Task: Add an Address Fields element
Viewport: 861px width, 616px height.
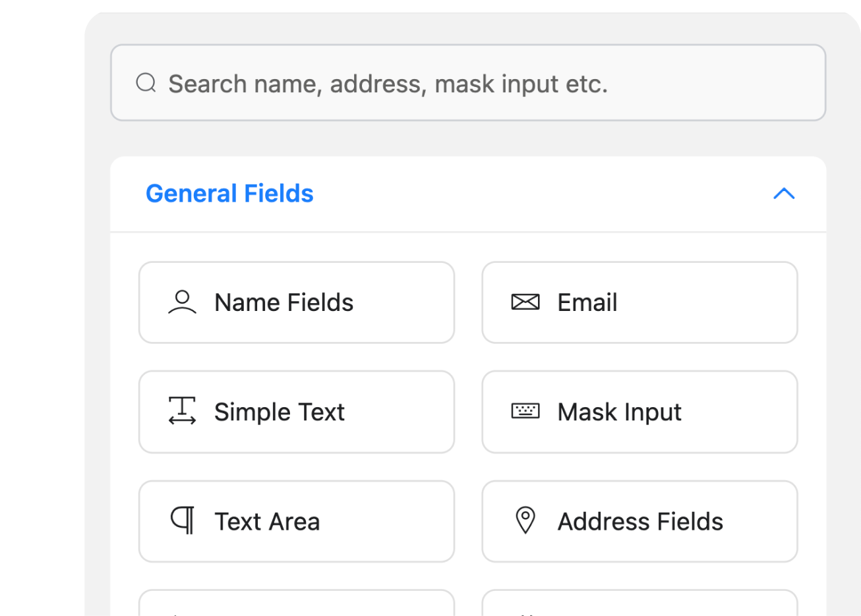Action: pyautogui.click(x=639, y=521)
